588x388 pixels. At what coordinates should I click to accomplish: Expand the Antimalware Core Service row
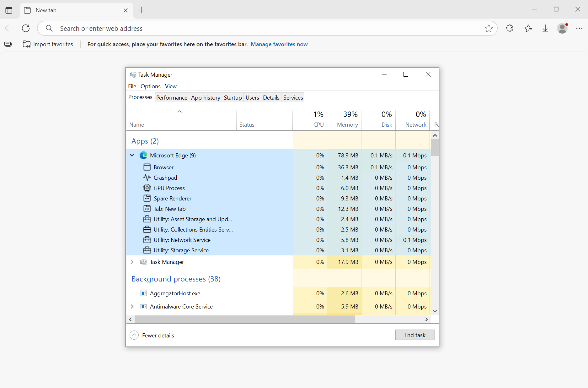tap(132, 307)
